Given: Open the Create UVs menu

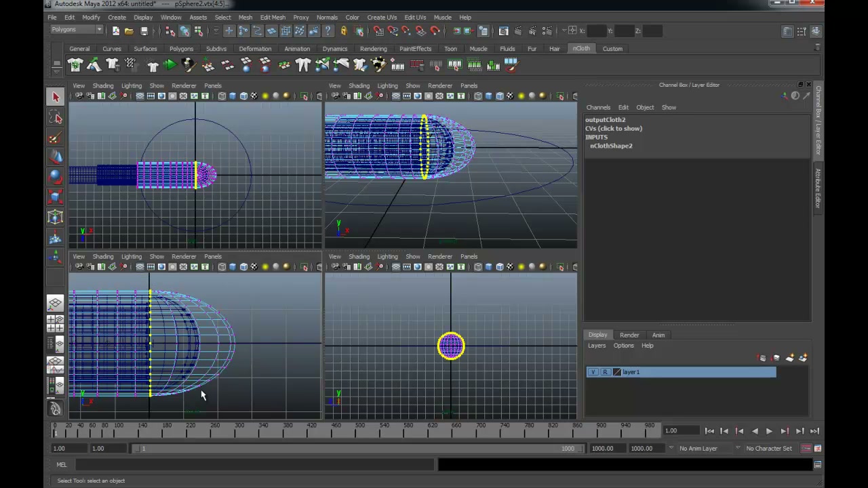Looking at the screenshot, I should [x=382, y=18].
